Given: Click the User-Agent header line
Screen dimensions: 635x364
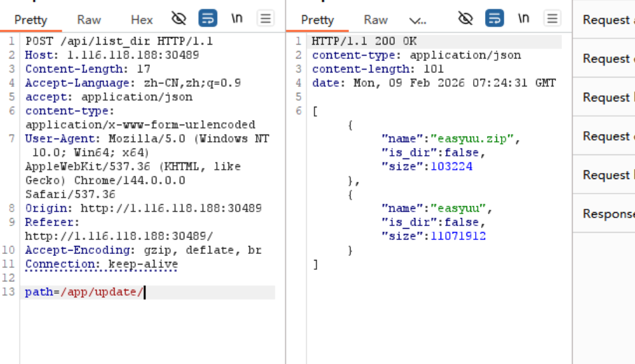Looking at the screenshot, I should point(147,139).
